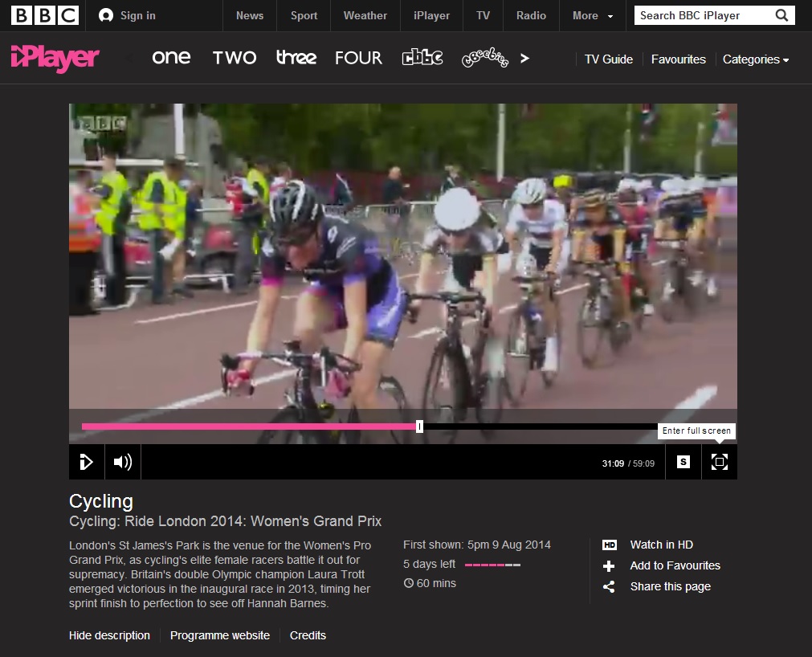812x657 pixels.
Task: Click the pink iPlayer logo
Action: tap(55, 58)
